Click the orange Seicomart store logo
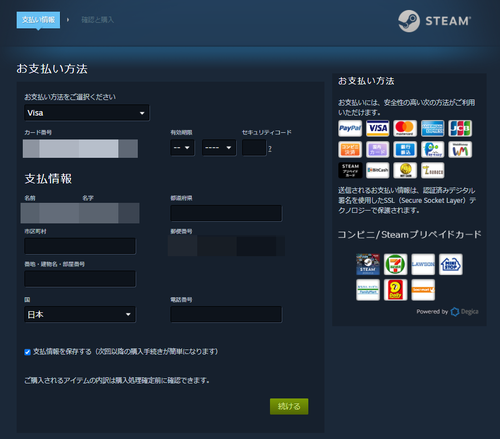 [x=423, y=290]
